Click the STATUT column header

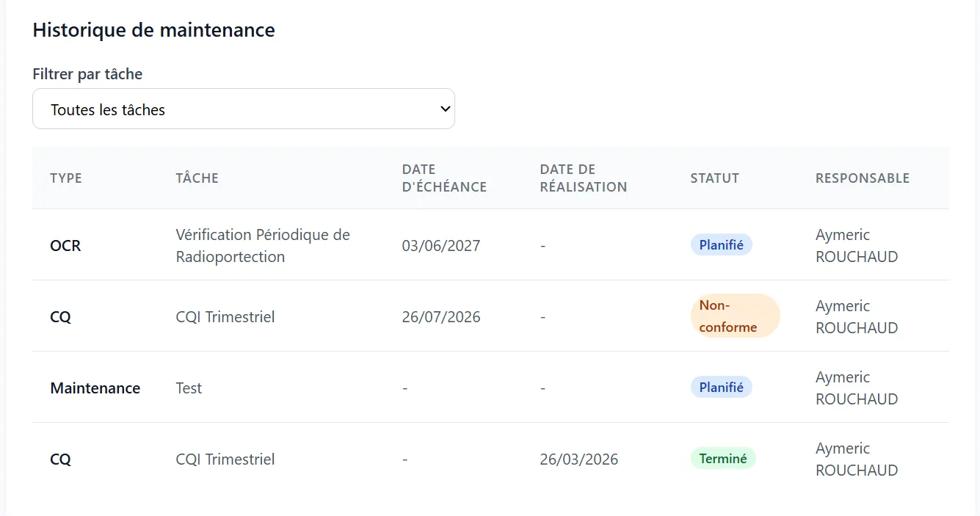(714, 178)
